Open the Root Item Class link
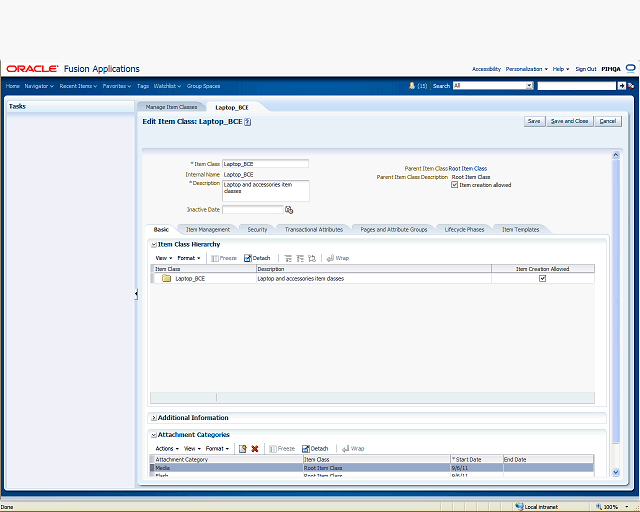This screenshot has height=512, width=640. click(x=468, y=169)
